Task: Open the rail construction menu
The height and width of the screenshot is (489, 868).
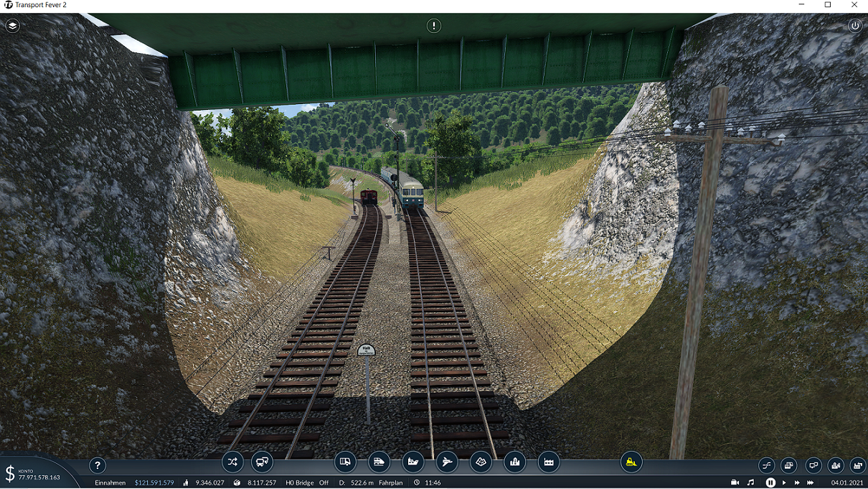Action: click(x=379, y=462)
